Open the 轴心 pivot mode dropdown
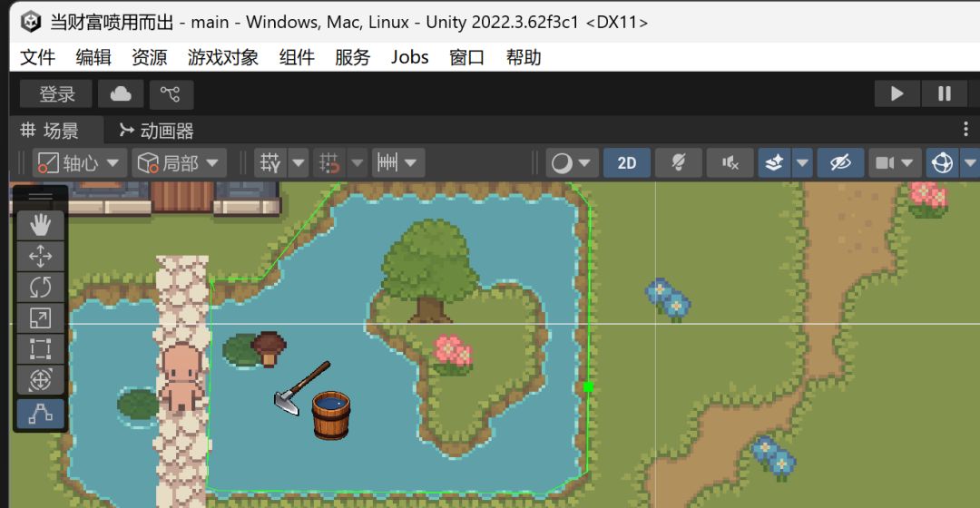This screenshot has width=980, height=508. (79, 163)
